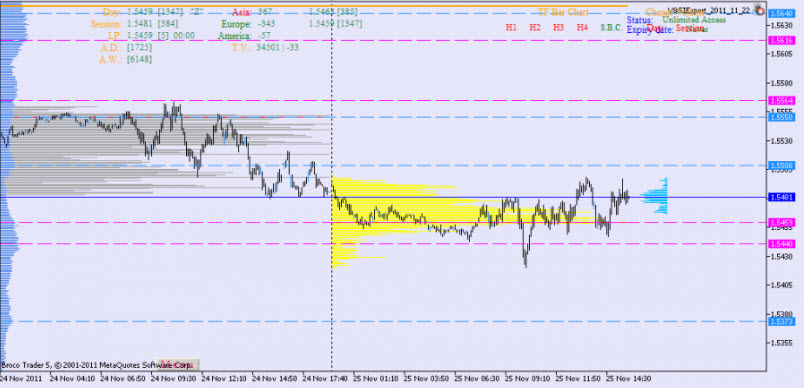Click the TF Bar Chart label
The height and width of the screenshot is (389, 804).
pyautogui.click(x=562, y=12)
